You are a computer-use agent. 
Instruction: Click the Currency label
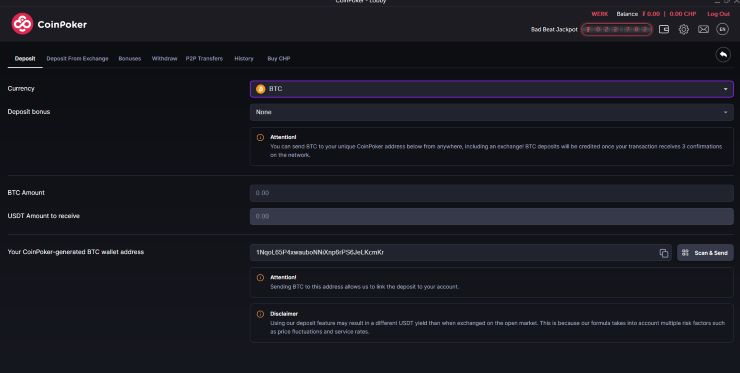(21, 88)
